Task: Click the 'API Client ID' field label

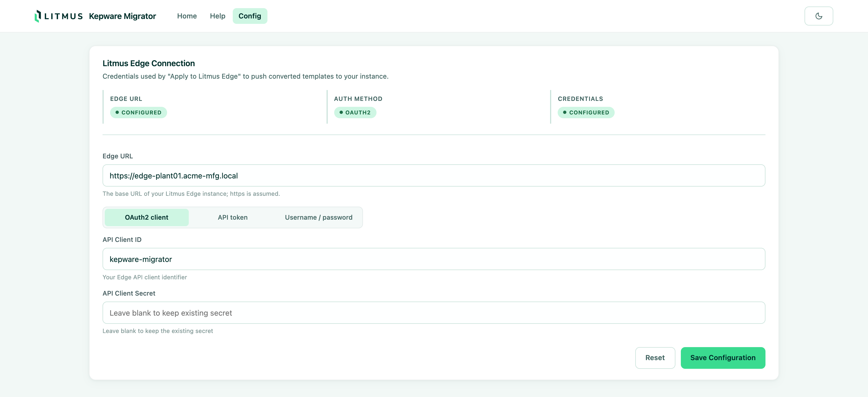Action: (122, 239)
